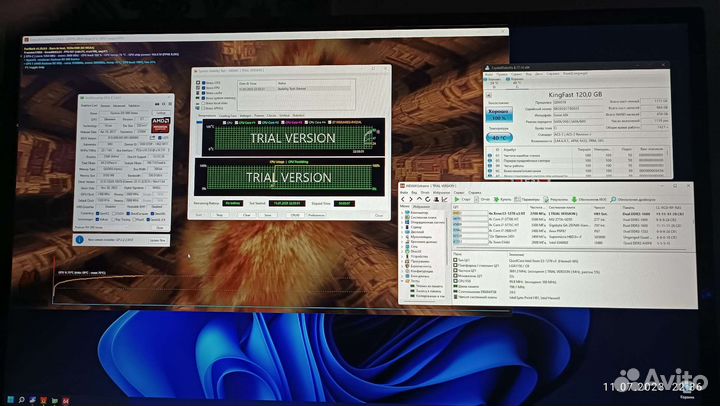Open Результаты in AIDA64 toolbar
The height and width of the screenshot is (406, 720).
(556, 199)
